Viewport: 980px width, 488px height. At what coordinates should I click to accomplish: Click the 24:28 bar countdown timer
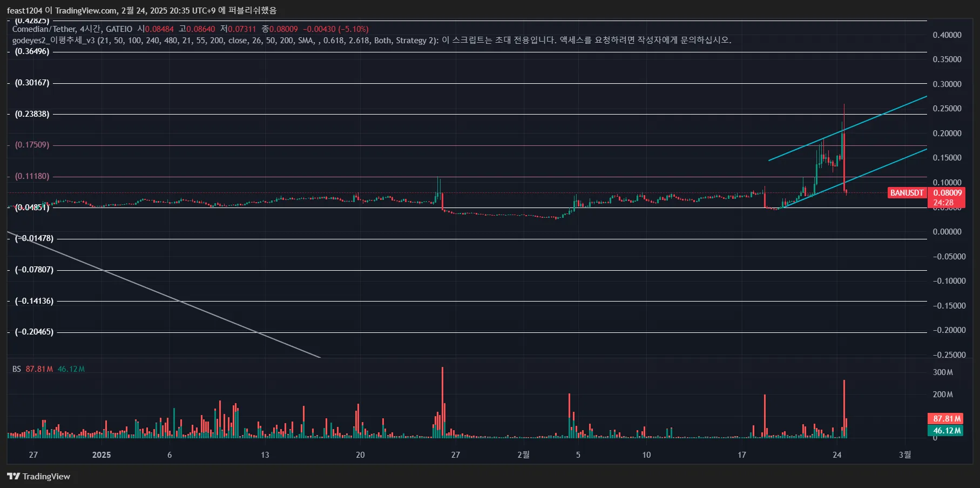click(943, 203)
